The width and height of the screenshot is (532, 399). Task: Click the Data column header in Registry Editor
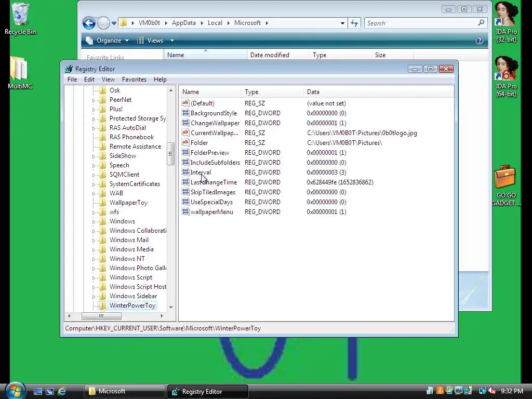[378, 92]
